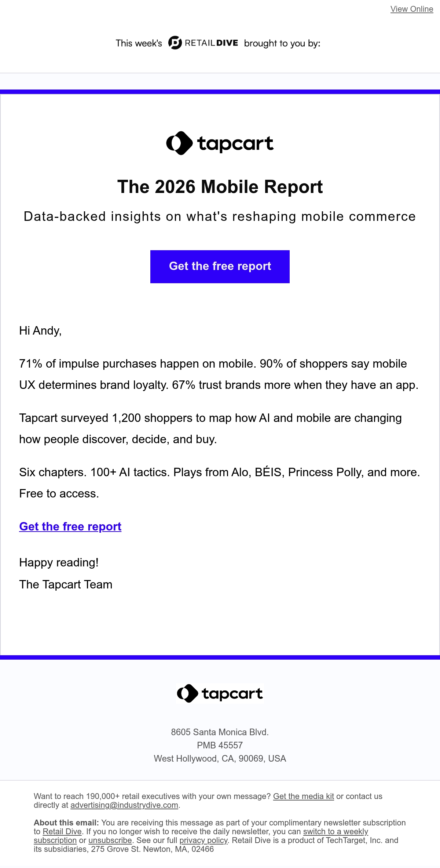
Task: Select the headline The 2026 Mobile Report
Action: [x=220, y=187]
